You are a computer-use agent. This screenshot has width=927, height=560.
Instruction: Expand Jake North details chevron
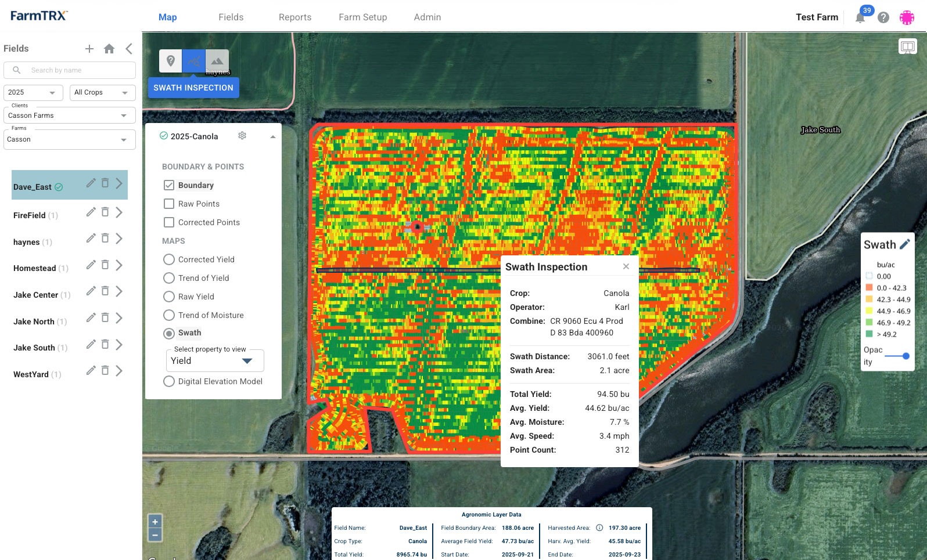pyautogui.click(x=119, y=318)
